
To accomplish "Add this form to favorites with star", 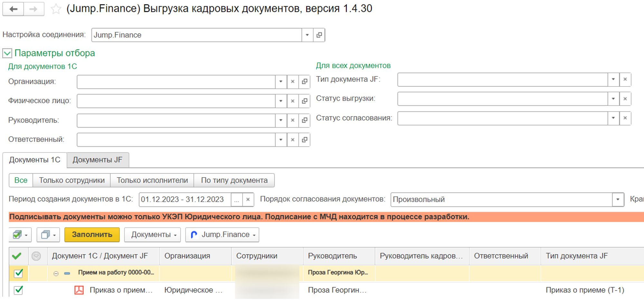I will tap(56, 9).
